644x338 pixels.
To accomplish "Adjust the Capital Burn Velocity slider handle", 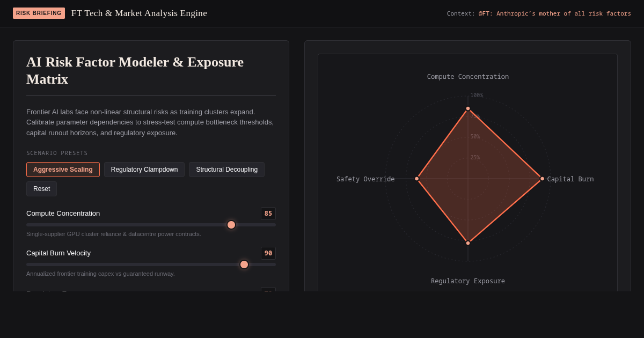I will click(244, 264).
